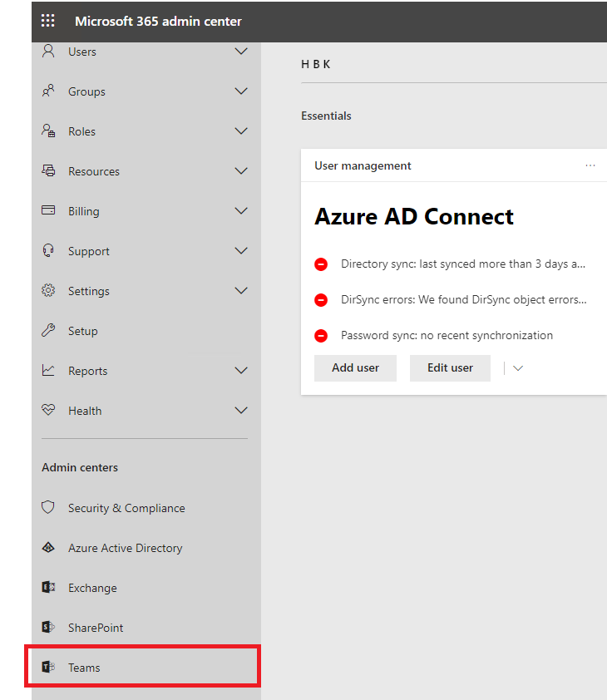Click the Security & Compliance shield icon

tap(48, 507)
